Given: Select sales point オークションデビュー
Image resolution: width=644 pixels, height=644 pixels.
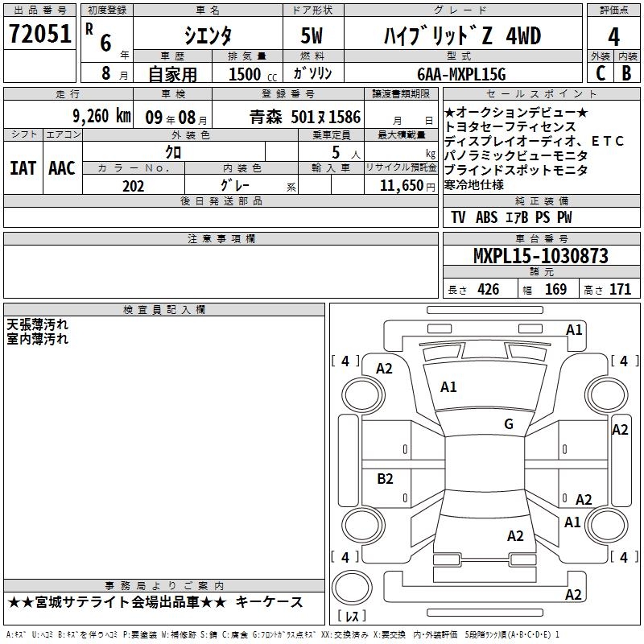Looking at the screenshot, I should pos(516,112).
